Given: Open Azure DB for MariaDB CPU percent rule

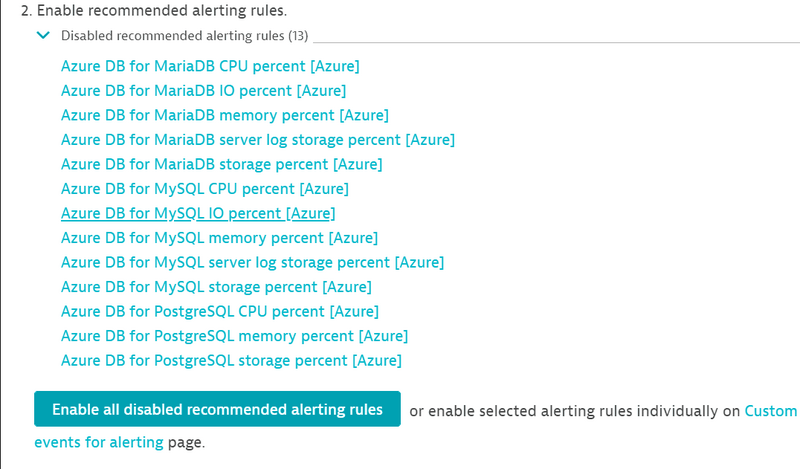Looking at the screenshot, I should (210, 66).
